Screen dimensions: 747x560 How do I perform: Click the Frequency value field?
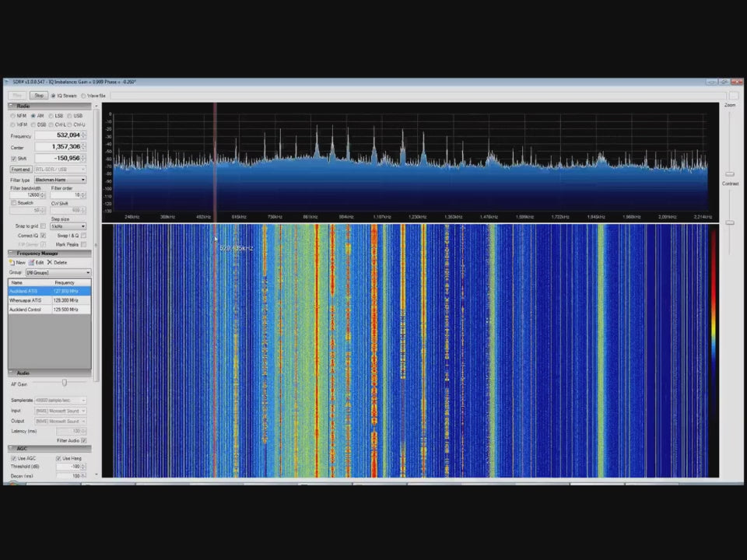click(58, 135)
